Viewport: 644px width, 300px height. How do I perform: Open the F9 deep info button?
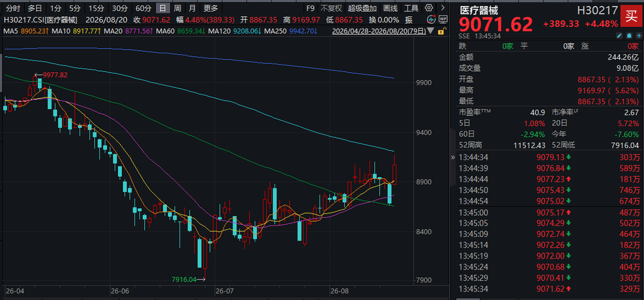311,8
